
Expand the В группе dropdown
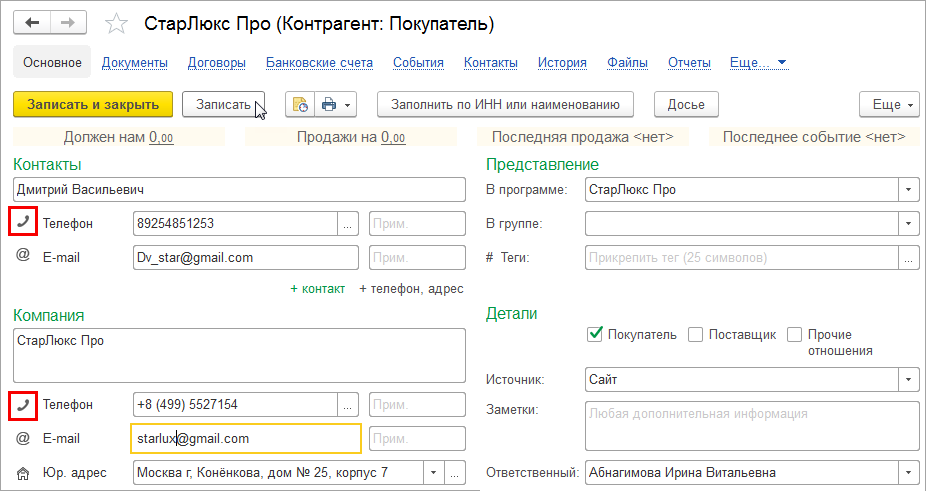tap(909, 223)
